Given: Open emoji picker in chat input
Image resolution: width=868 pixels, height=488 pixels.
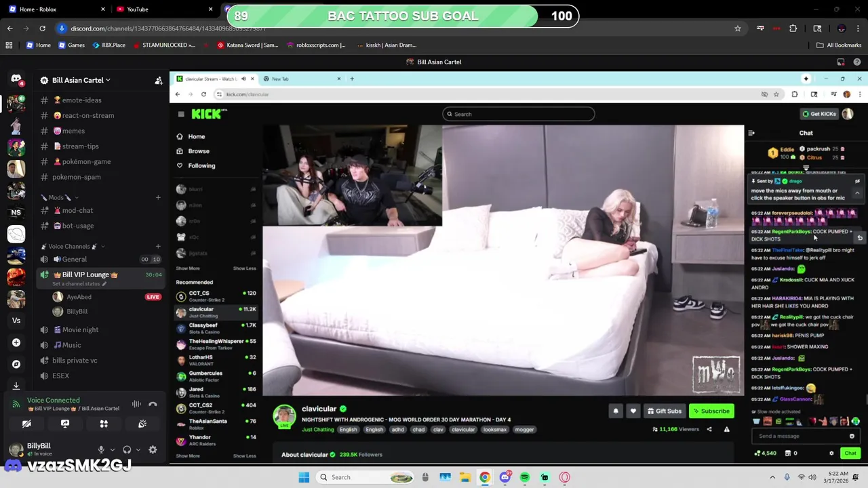Looking at the screenshot, I should tap(852, 436).
